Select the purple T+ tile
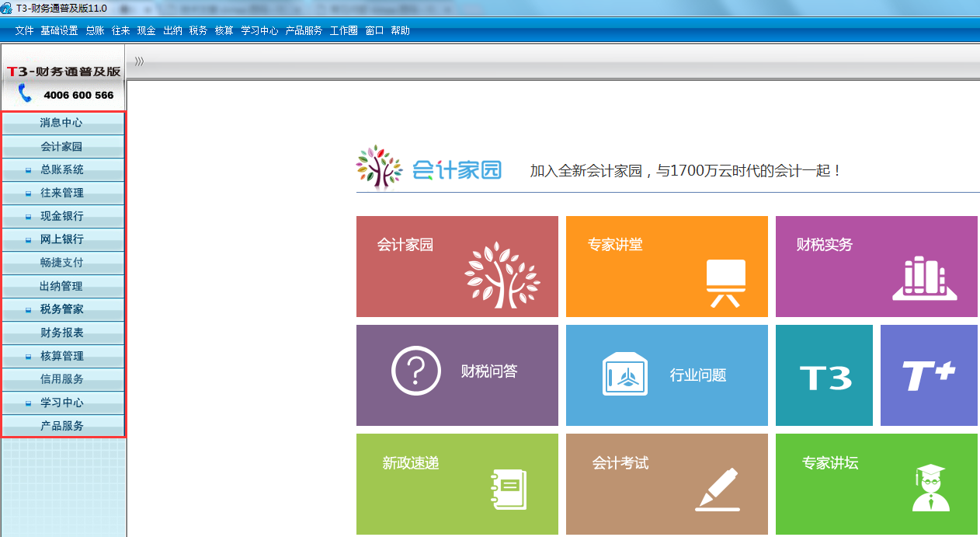The width and height of the screenshot is (980, 537). coord(928,375)
